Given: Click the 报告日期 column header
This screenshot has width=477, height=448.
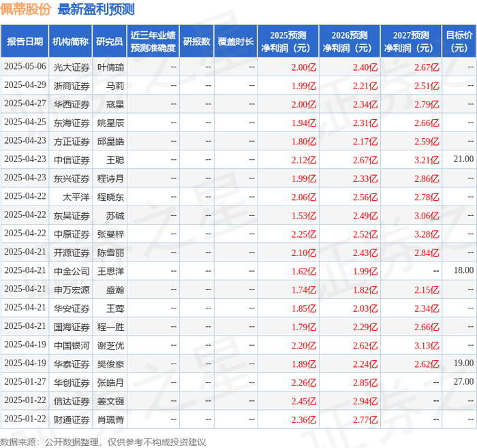Looking at the screenshot, I should [25, 42].
